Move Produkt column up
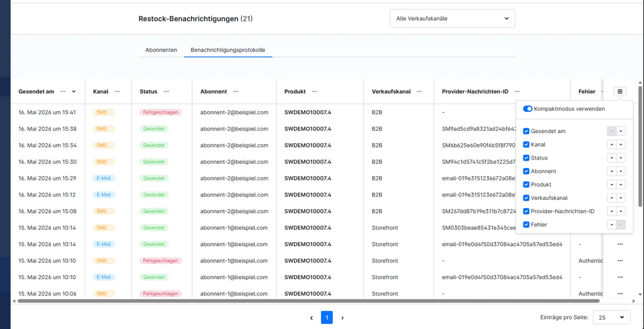 pyautogui.click(x=612, y=185)
